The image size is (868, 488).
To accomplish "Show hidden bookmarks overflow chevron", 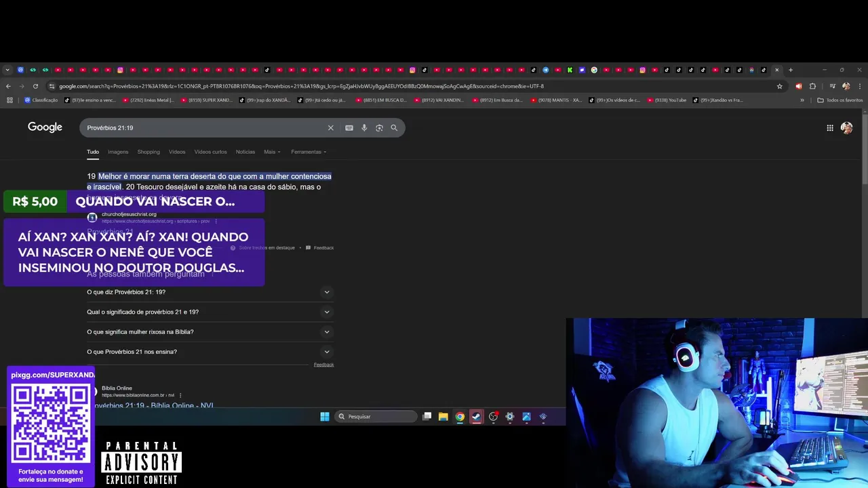I will tap(802, 100).
